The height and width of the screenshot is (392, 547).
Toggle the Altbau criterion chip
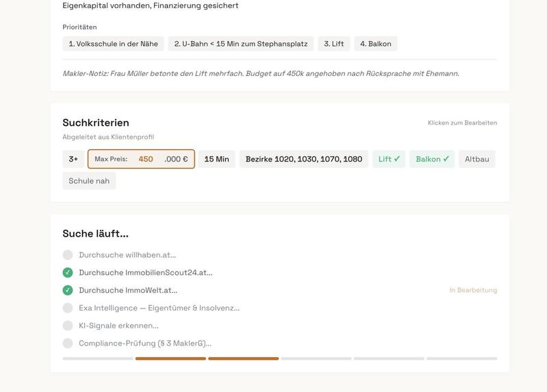477,159
